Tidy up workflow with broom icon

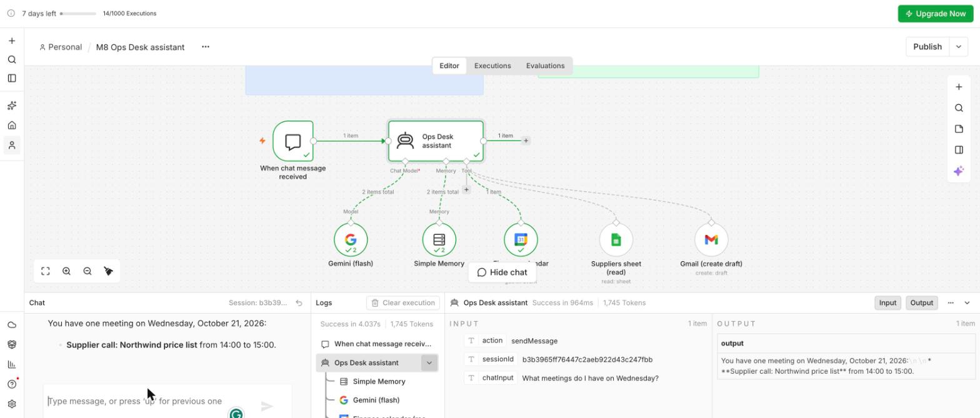coord(108,271)
